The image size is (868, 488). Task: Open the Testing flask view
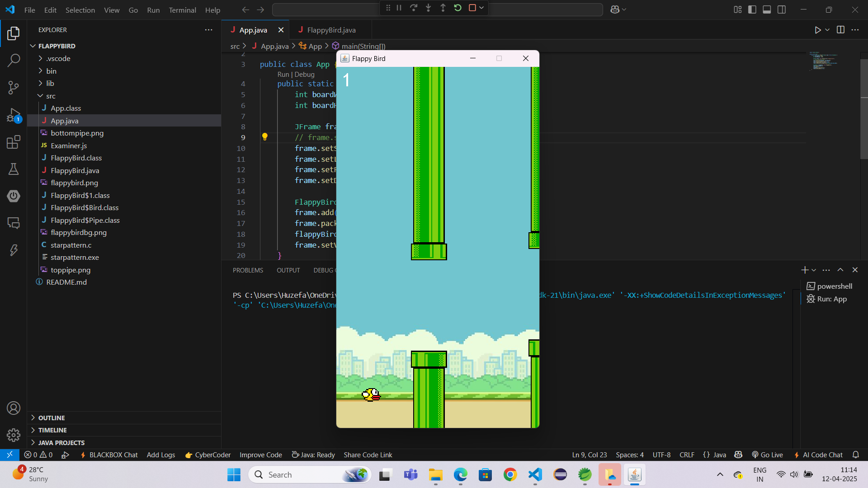pos(14,169)
